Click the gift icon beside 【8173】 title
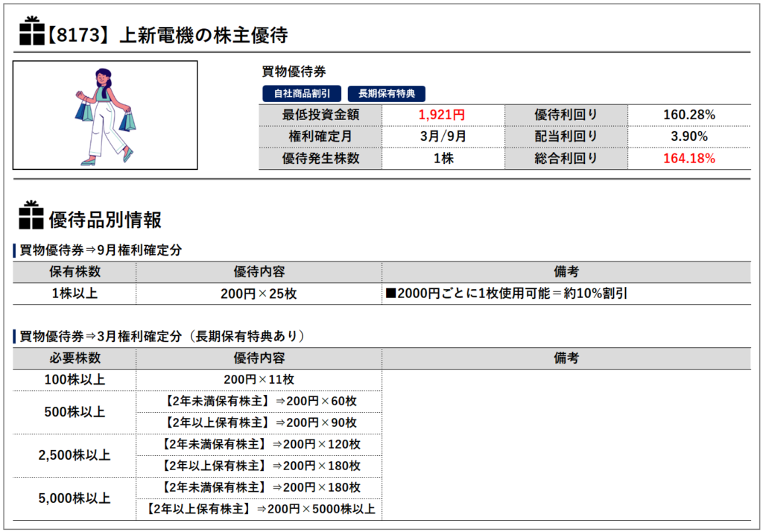Screen dimensions: 763x532 click(x=31, y=31)
